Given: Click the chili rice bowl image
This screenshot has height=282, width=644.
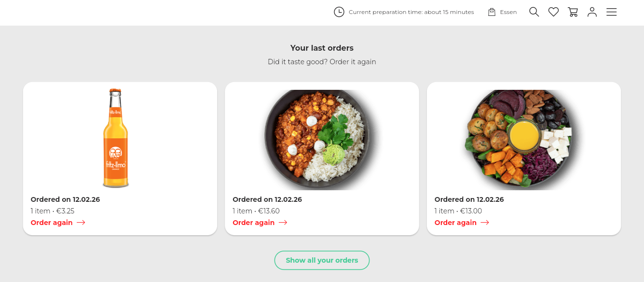Looking at the screenshot, I should [317, 139].
